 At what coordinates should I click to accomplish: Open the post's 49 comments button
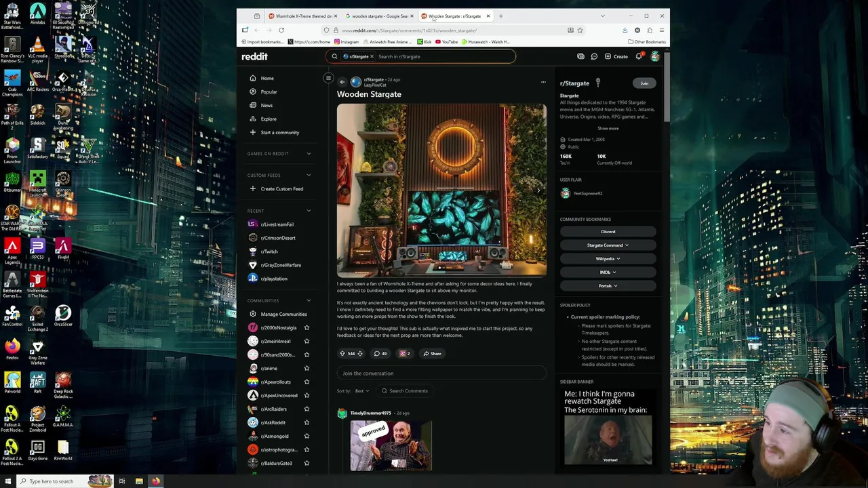pos(380,354)
